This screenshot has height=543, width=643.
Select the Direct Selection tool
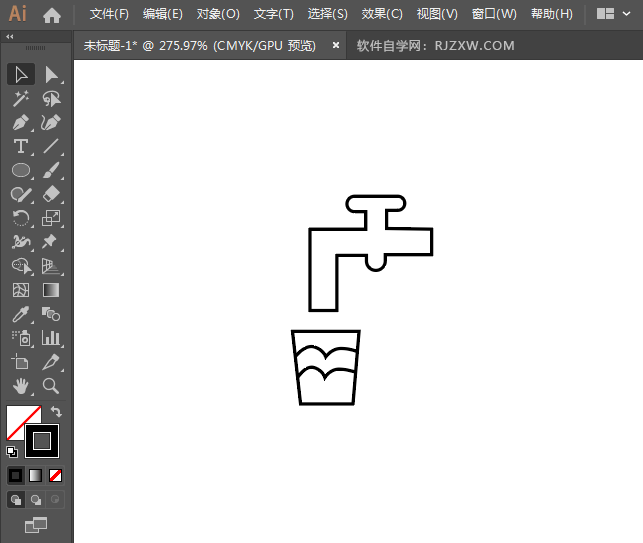(51, 75)
